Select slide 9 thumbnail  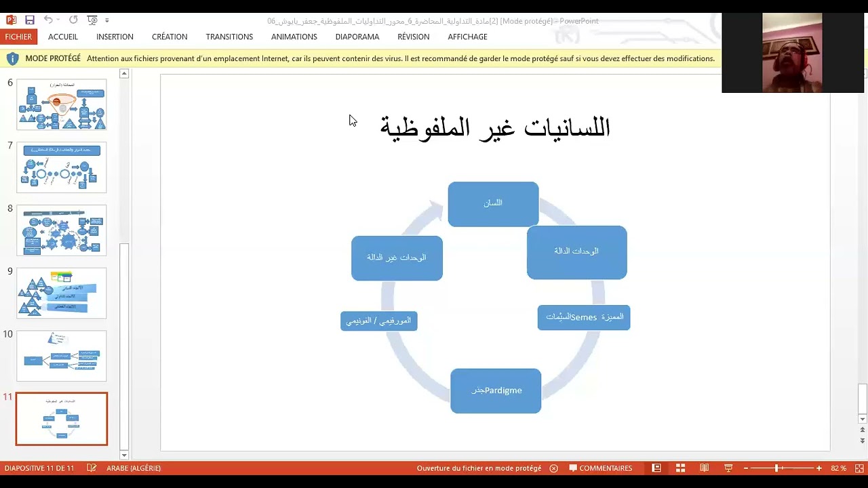point(62,293)
